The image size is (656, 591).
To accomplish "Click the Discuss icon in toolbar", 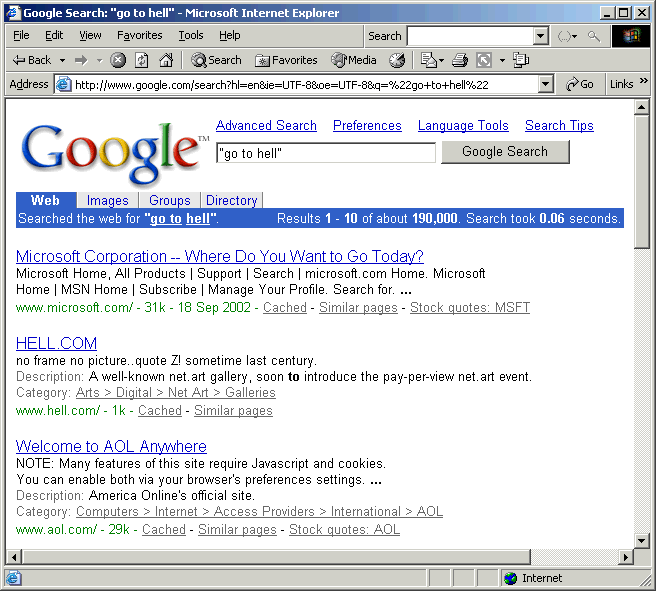I will click(x=521, y=60).
